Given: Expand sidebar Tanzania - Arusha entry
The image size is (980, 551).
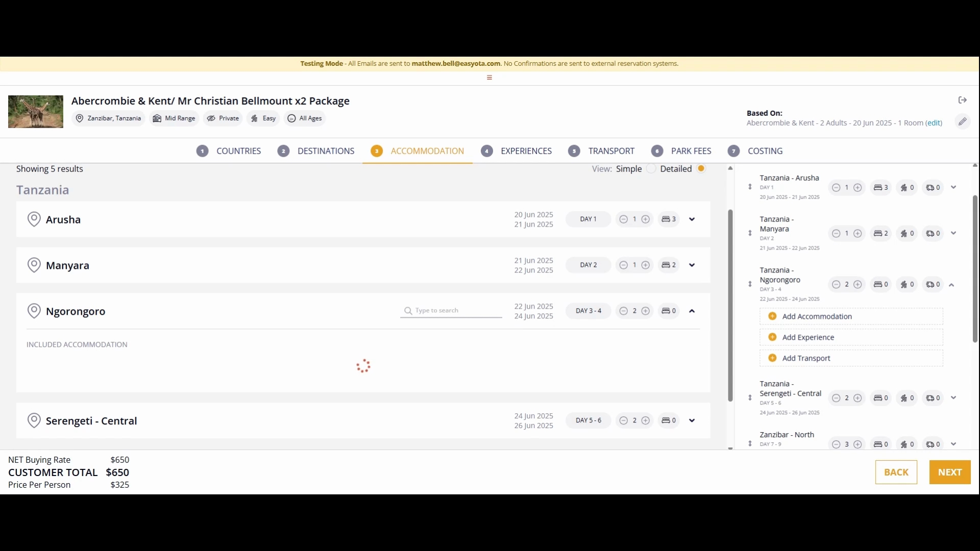Looking at the screenshot, I should pyautogui.click(x=953, y=187).
